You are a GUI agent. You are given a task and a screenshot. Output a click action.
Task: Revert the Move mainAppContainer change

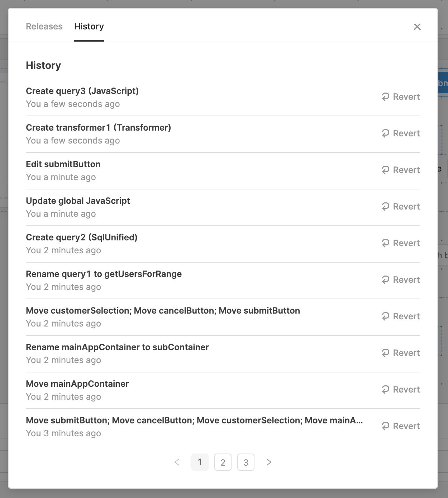(x=401, y=390)
